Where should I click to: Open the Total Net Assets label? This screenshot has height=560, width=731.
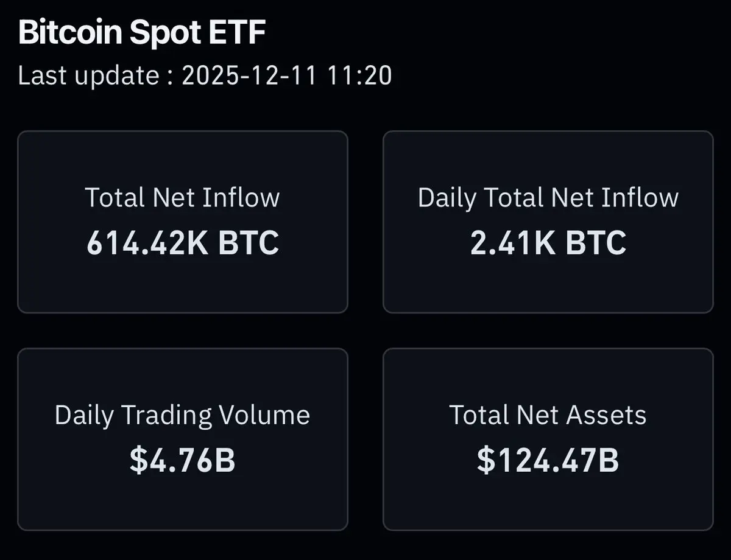click(548, 415)
